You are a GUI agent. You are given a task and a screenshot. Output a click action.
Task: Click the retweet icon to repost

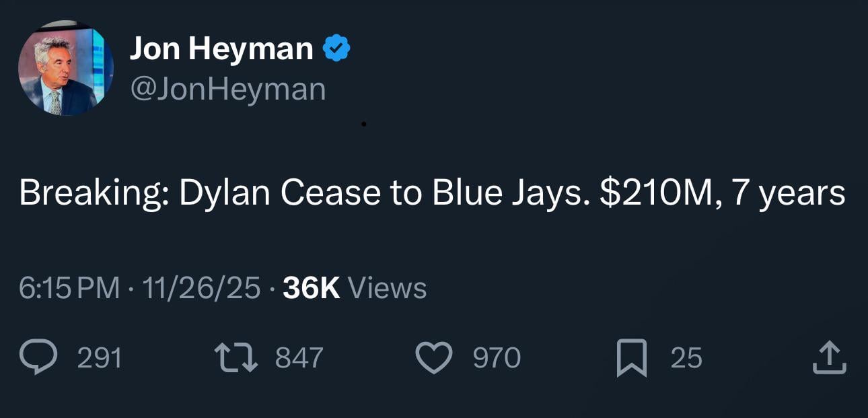(236, 357)
